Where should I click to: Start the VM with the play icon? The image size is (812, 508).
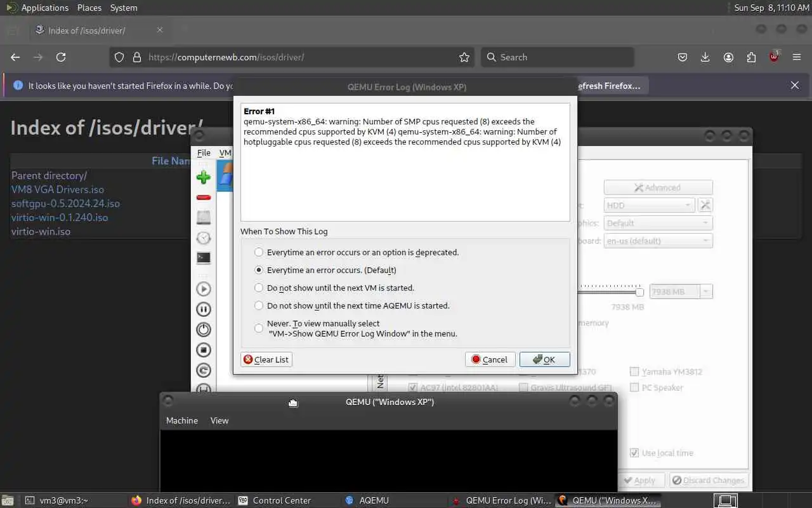204,289
